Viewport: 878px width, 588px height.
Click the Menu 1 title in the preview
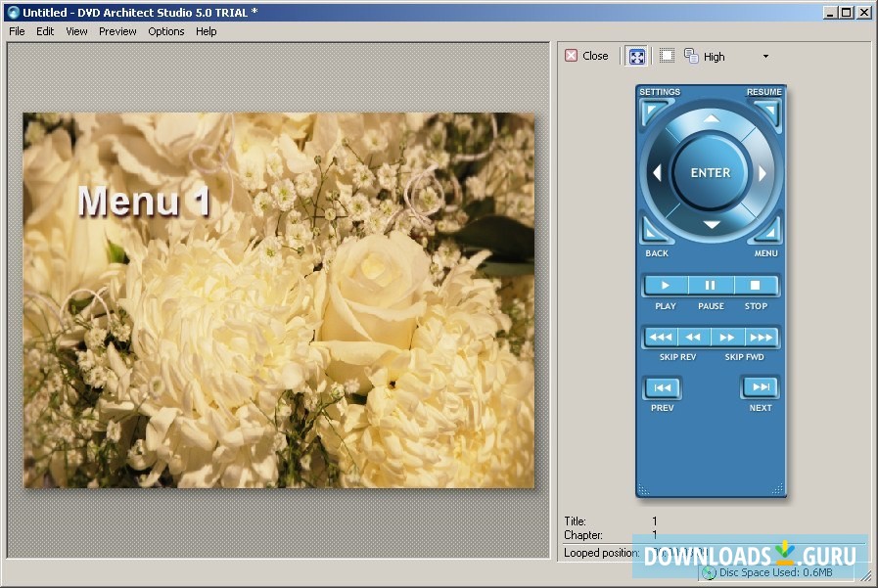coord(143,202)
